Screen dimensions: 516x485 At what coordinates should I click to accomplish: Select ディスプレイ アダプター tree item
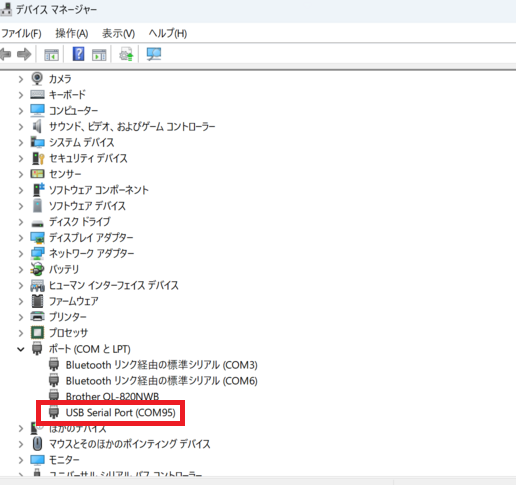click(91, 238)
